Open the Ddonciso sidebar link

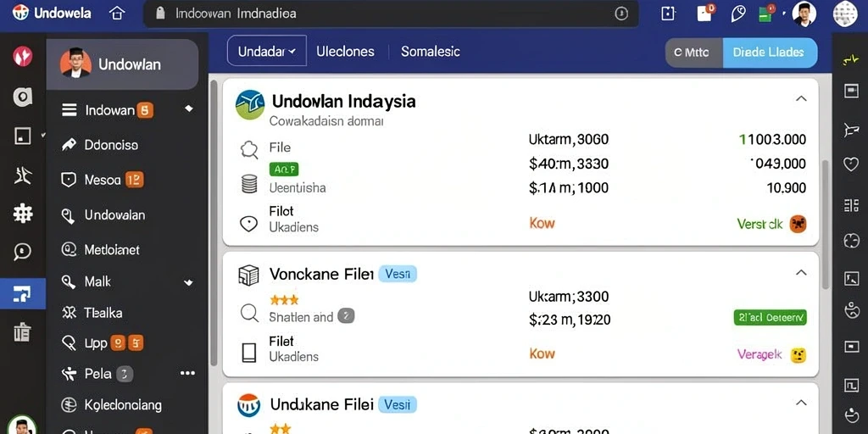pos(111,145)
